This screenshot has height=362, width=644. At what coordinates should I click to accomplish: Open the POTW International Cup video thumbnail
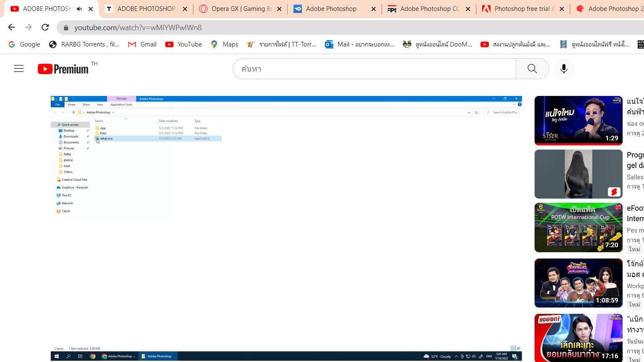[x=578, y=228]
